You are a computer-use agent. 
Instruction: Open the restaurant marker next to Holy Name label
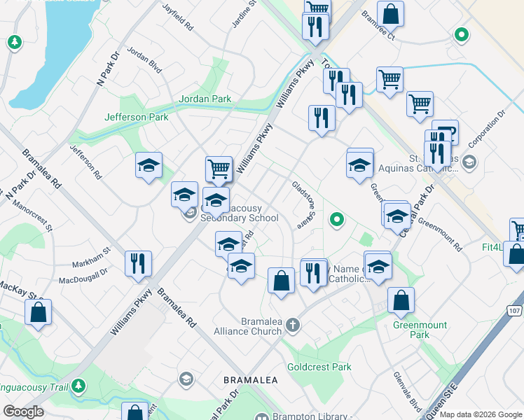tap(313, 276)
